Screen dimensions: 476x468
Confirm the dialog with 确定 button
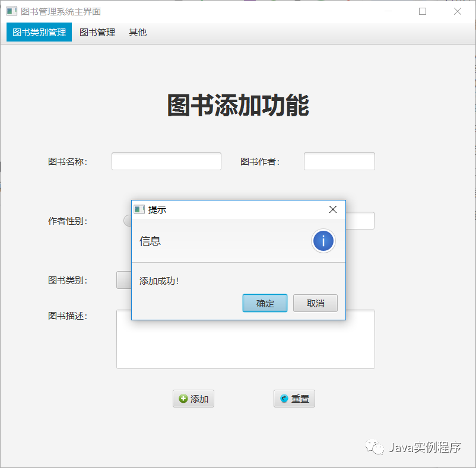pos(265,303)
